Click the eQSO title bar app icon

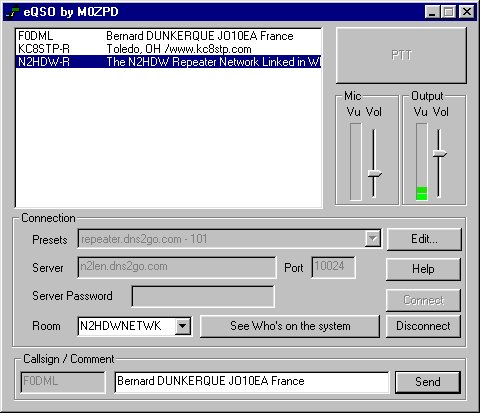tap(12, 12)
